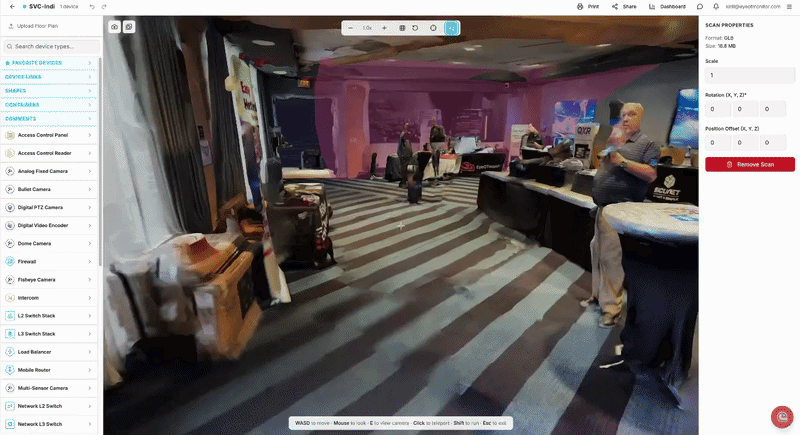800x435 pixels.
Task: Expand Favorite Devices section
Action: pyautogui.click(x=48, y=63)
